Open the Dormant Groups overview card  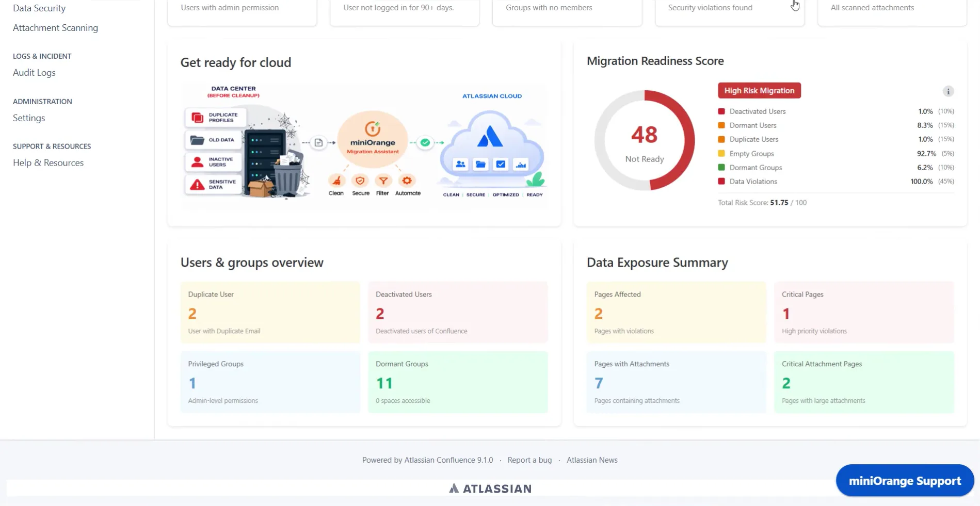pyautogui.click(x=458, y=382)
